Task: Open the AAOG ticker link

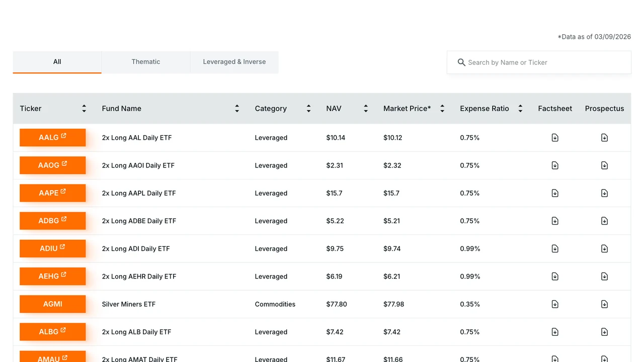Action: tap(53, 165)
